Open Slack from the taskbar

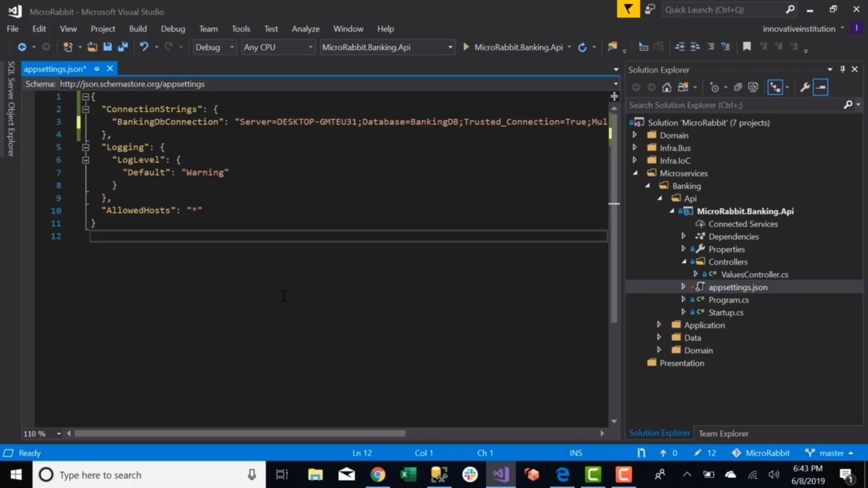pyautogui.click(x=470, y=475)
